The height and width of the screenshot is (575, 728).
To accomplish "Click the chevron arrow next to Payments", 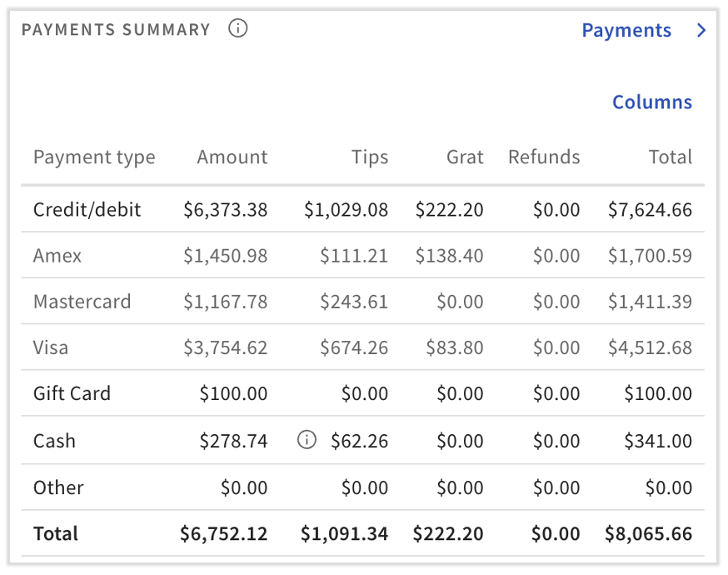I will pyautogui.click(x=701, y=31).
